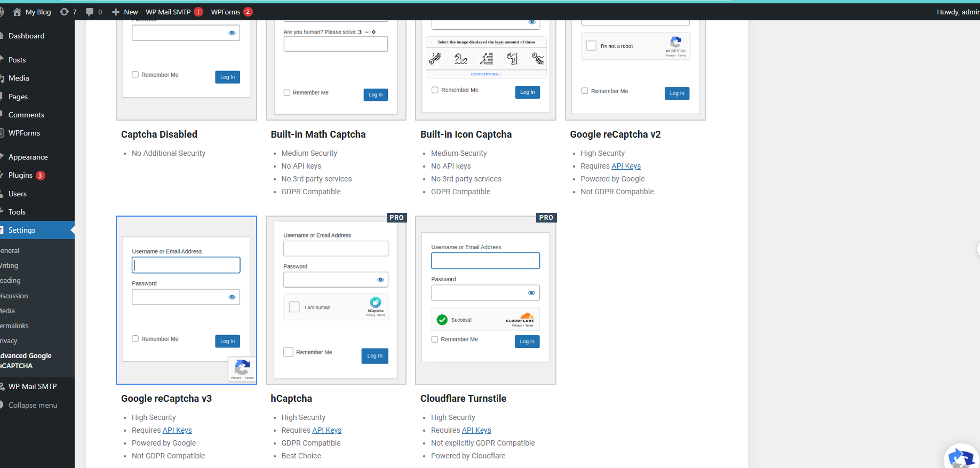Toggle Remember Me in hCaptcha preview

[288, 352]
